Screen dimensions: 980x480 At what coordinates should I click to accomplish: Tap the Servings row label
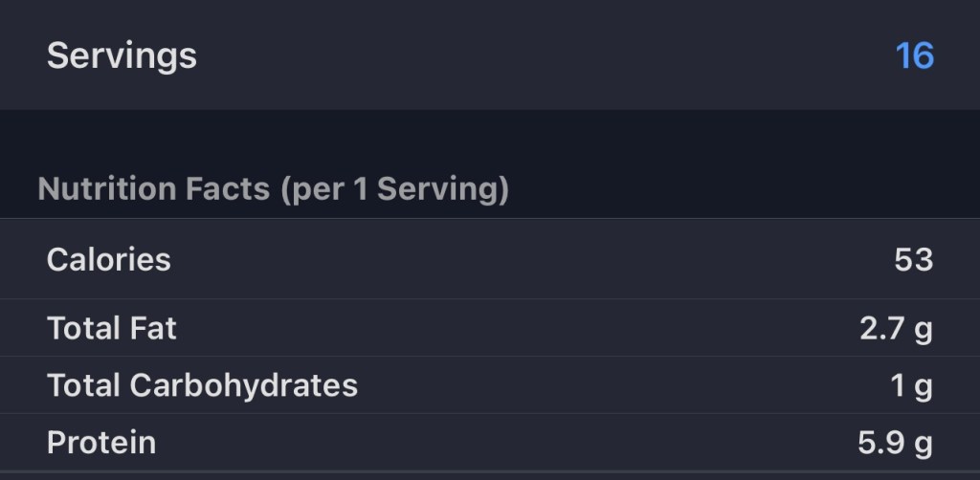point(122,55)
